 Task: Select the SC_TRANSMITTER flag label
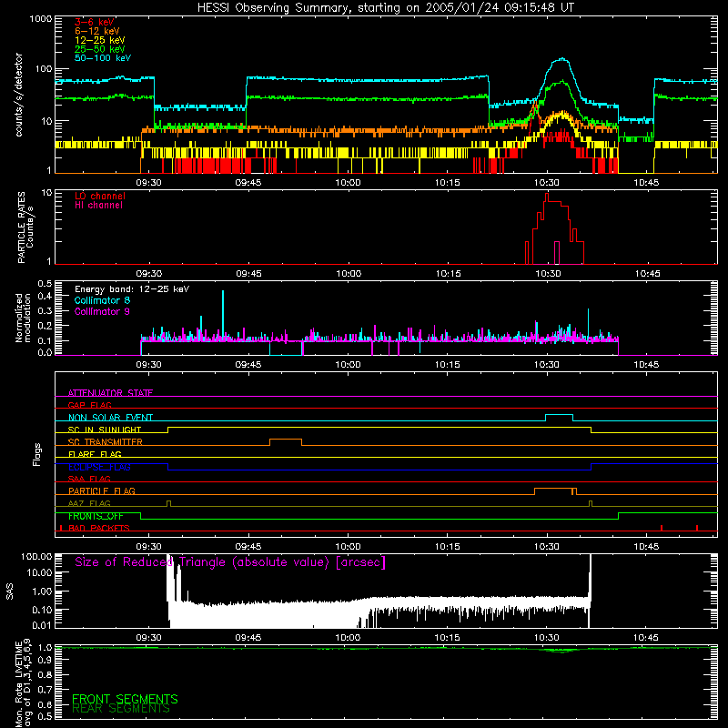(x=106, y=442)
